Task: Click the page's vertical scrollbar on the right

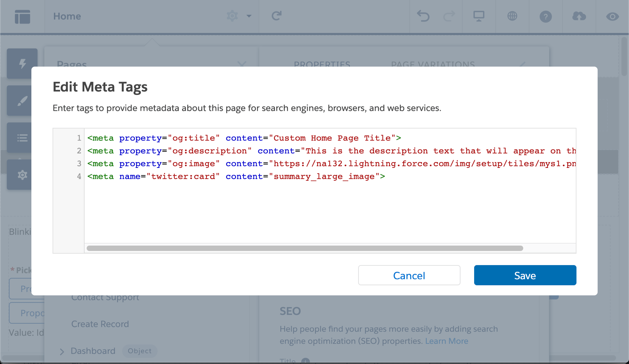Action: pos(624,56)
